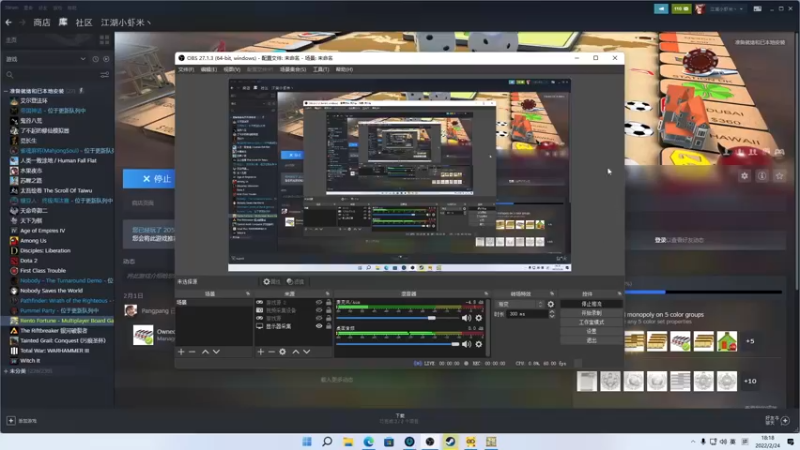Click Steam library ready-to-play filter icon

click(106, 59)
